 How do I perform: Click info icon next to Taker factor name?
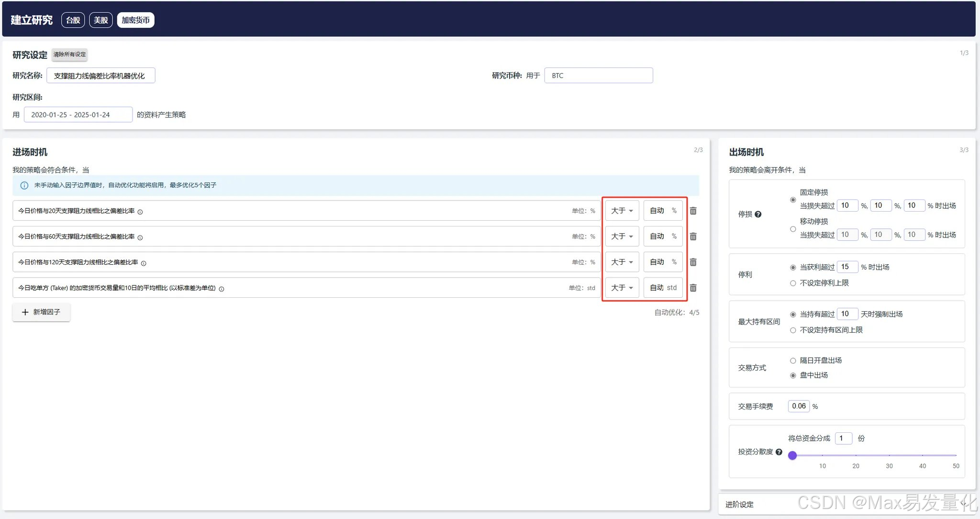click(222, 289)
